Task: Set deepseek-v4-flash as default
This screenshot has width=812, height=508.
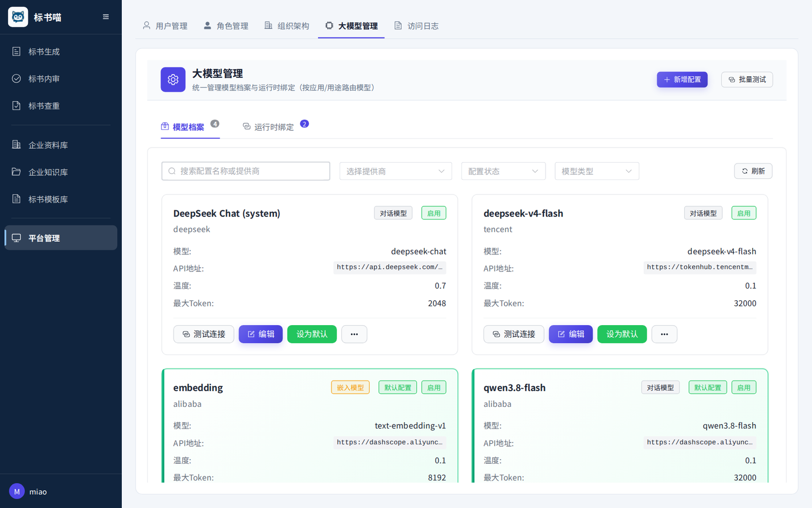Action: coord(622,334)
